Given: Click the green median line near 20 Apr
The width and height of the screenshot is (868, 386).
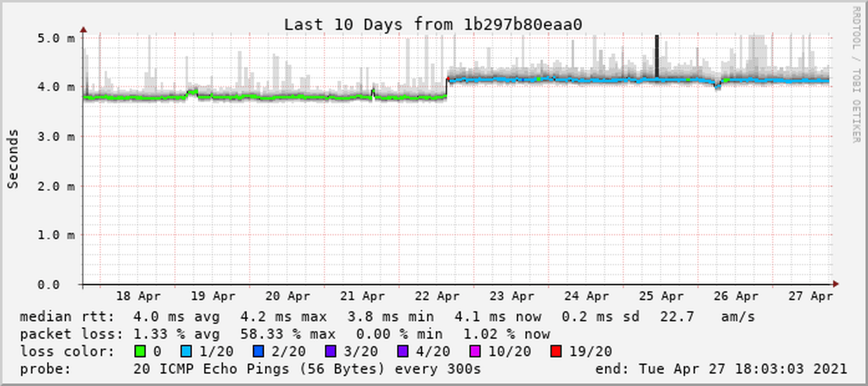Looking at the screenshot, I should tap(287, 97).
